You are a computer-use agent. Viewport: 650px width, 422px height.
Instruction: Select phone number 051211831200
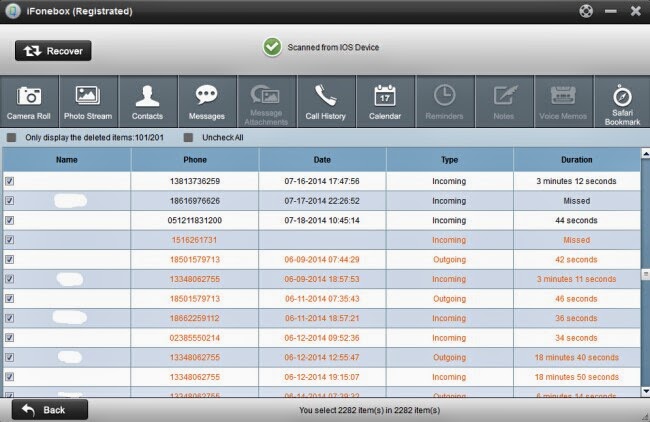click(195, 220)
